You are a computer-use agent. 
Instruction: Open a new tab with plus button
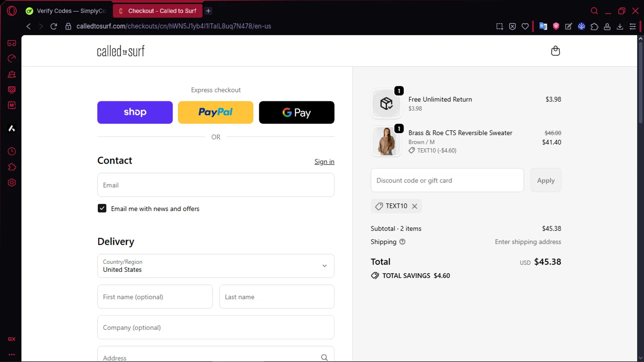tap(208, 11)
